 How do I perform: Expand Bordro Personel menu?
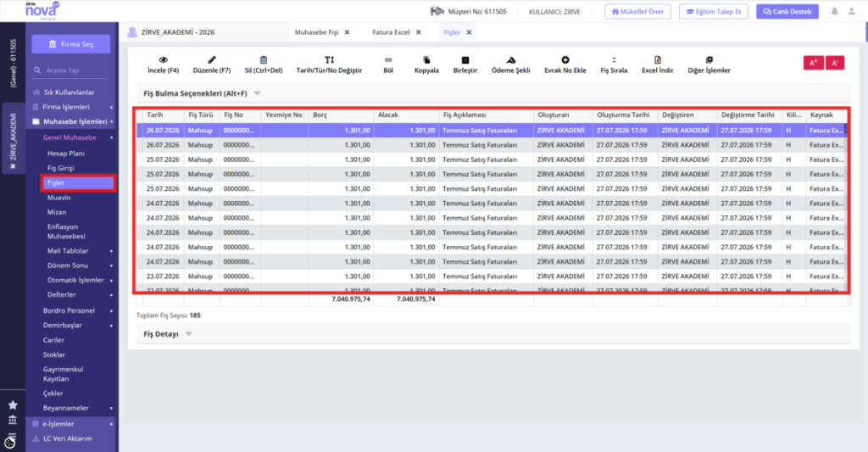point(111,310)
